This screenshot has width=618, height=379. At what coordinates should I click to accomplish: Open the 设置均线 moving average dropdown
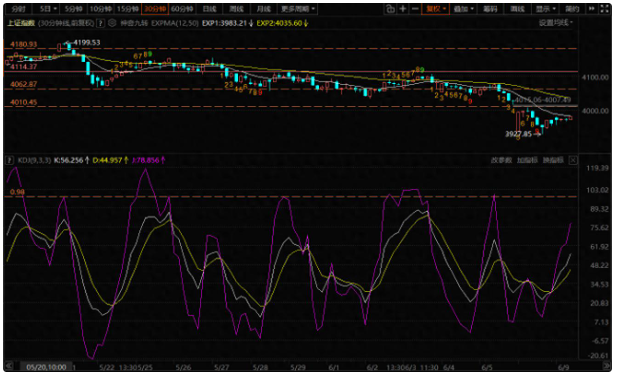coord(556,22)
